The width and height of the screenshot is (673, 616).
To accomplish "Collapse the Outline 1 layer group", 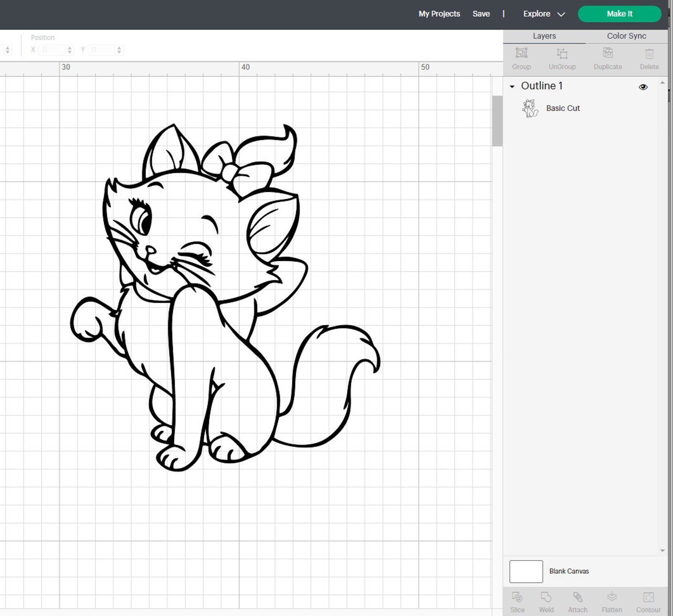I will tap(512, 86).
